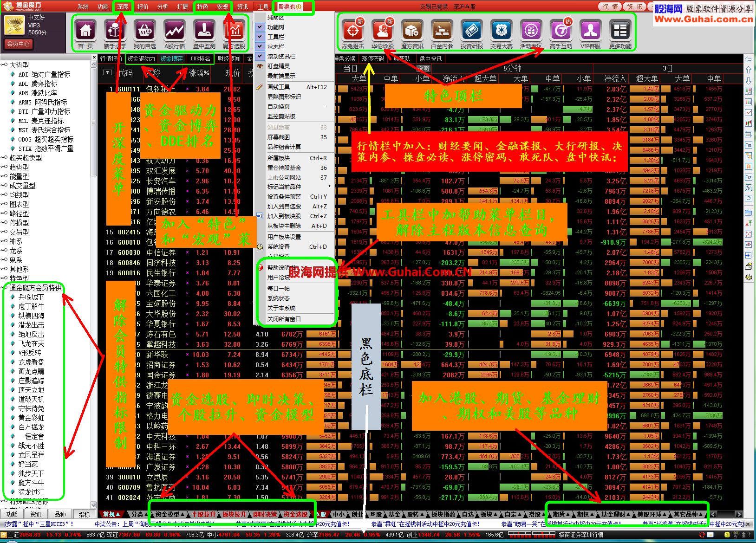Open the 魔方资讯 cube icon
Image resolution: width=756 pixels, height=543 pixels.
tap(412, 31)
